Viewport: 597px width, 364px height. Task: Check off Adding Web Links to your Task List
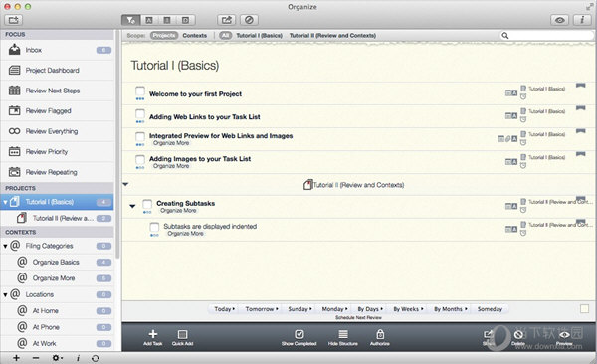(140, 113)
